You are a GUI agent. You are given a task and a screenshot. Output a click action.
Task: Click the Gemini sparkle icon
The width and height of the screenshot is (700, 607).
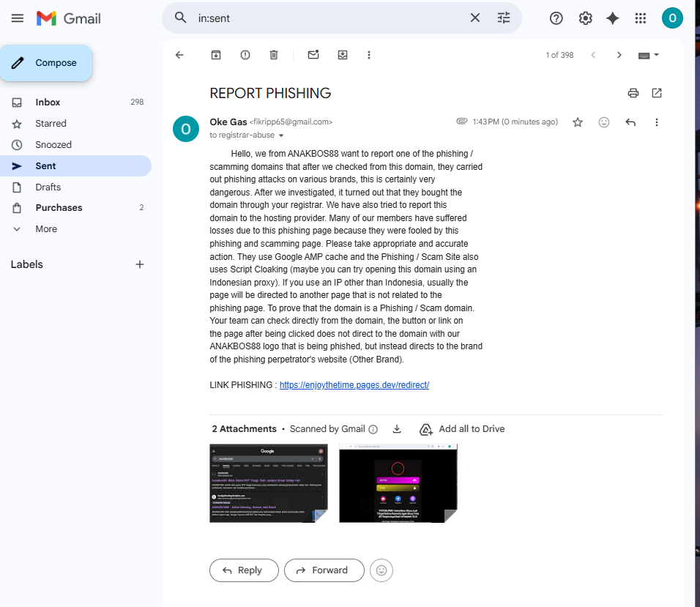point(612,18)
